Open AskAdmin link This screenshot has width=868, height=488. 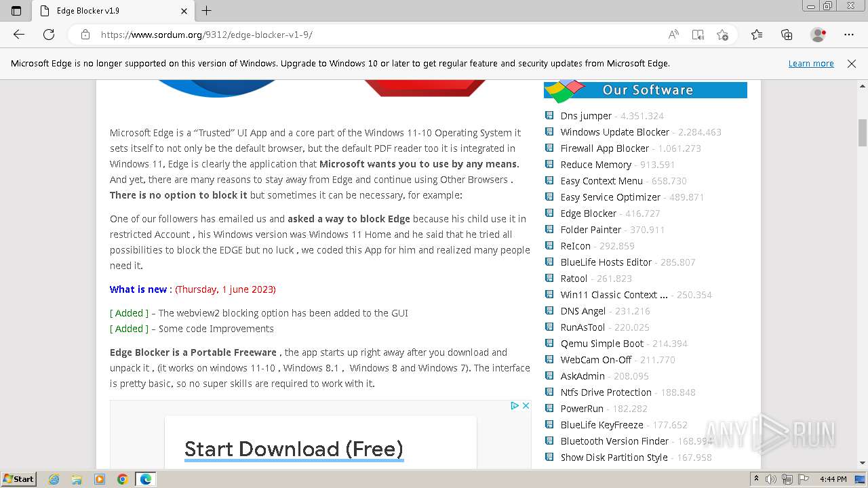point(582,376)
